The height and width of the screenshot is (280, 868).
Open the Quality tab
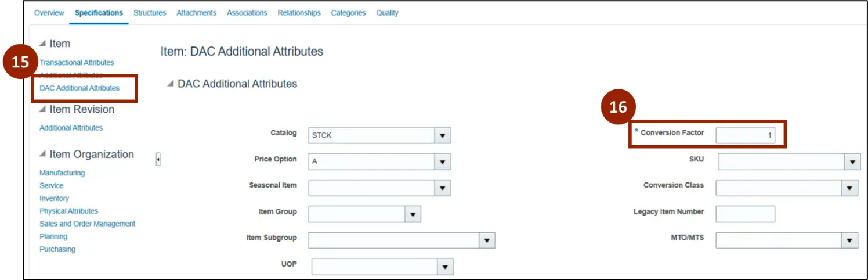387,13
